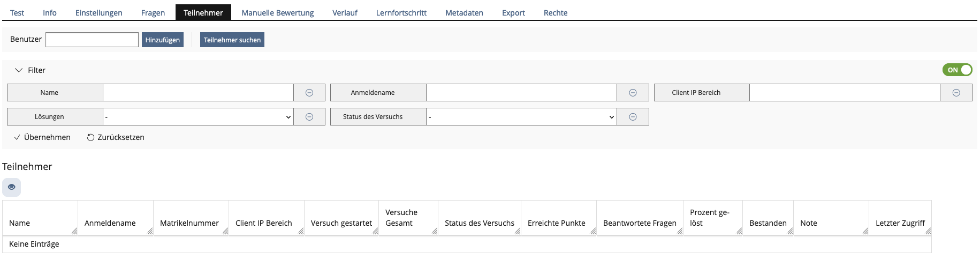Remove the Name filter field
Image resolution: width=980 pixels, height=259 pixels.
(309, 93)
